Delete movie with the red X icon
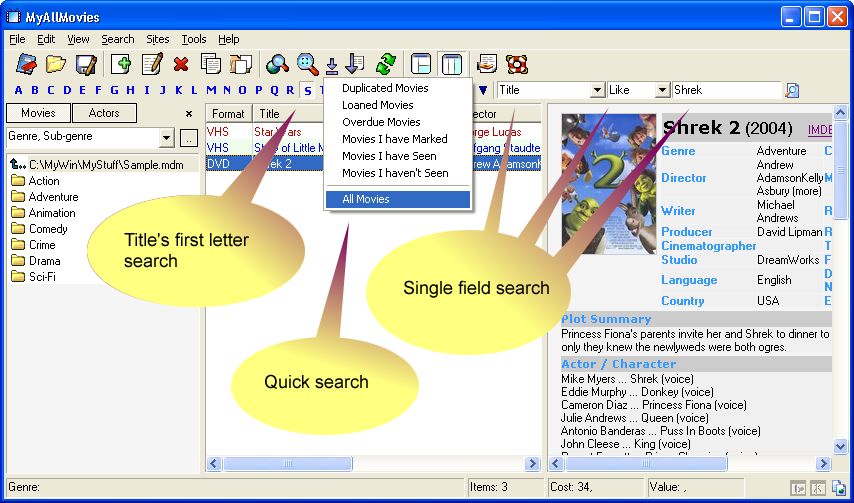Screen dimensions: 854x503 (181, 65)
